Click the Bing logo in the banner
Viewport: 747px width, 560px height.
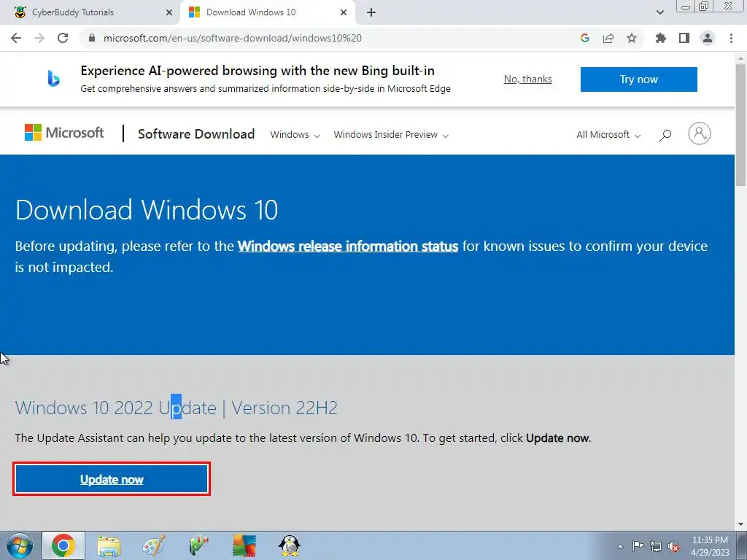pos(53,79)
